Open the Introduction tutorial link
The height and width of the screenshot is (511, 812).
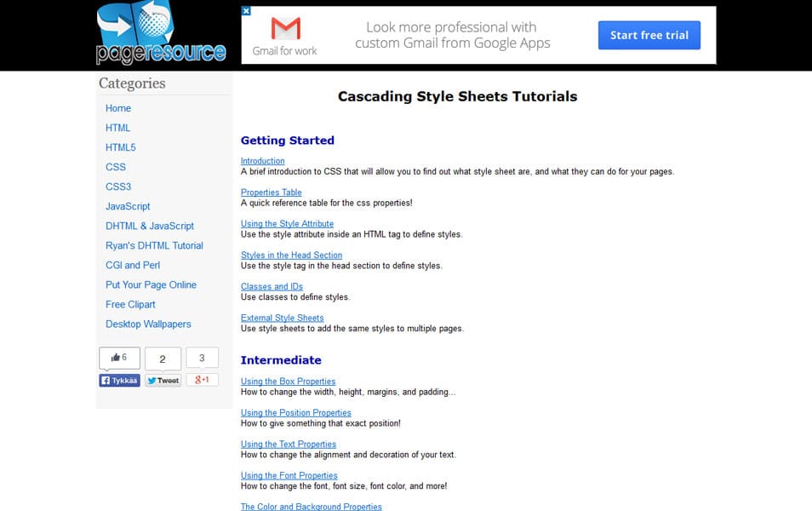[263, 161]
